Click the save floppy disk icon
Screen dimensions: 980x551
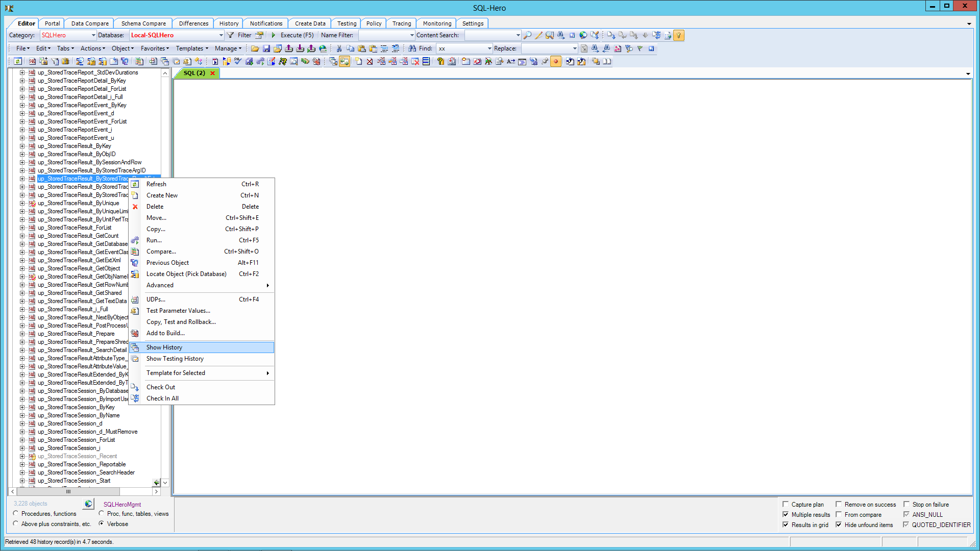[x=266, y=48]
